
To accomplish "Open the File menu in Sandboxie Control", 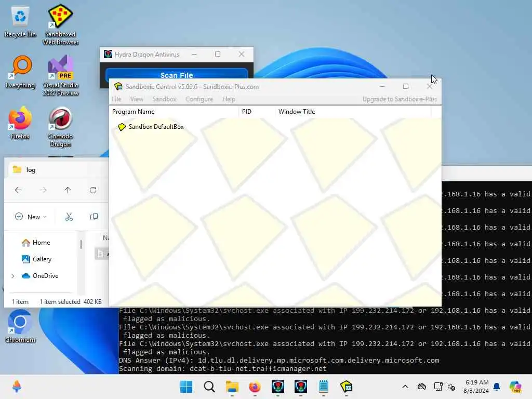I will tap(116, 99).
